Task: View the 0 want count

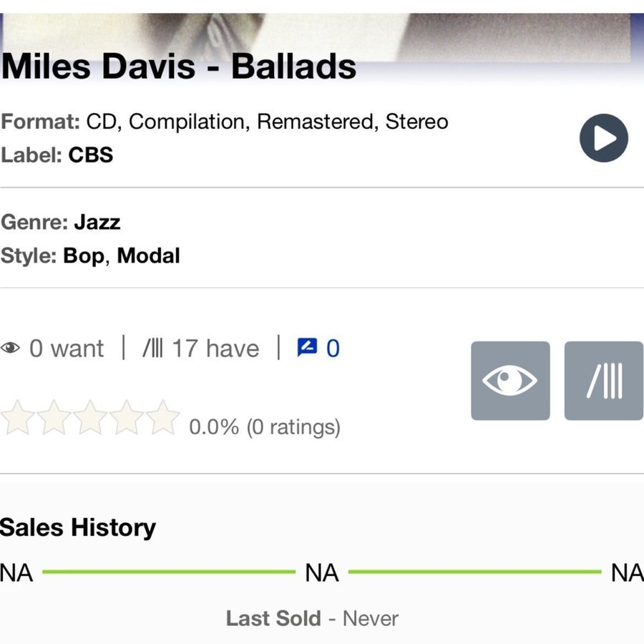Action: pyautogui.click(x=67, y=348)
